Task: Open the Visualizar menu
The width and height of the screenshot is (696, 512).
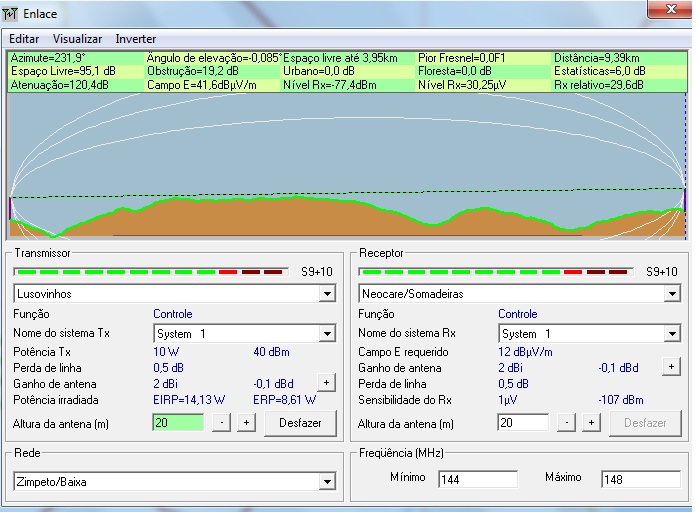Action: coord(76,39)
